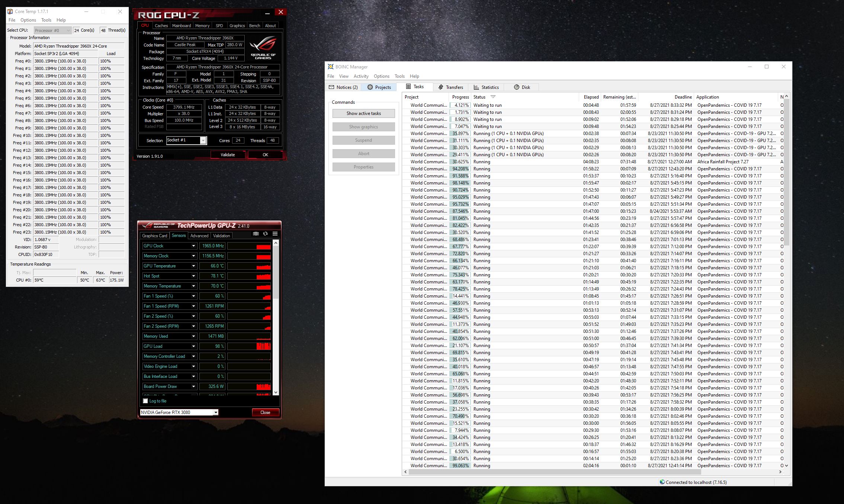Open Core Temp Tools menu
Viewport: 844px width, 504px height.
coord(46,20)
